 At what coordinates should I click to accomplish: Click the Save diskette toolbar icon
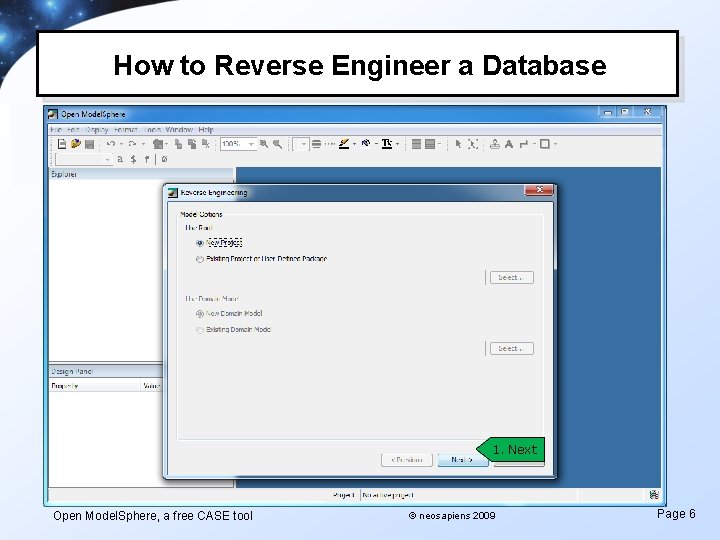click(x=90, y=144)
